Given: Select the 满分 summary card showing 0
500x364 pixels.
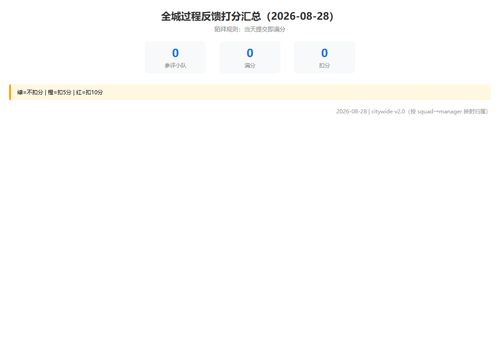Looking at the screenshot, I should (x=250, y=57).
